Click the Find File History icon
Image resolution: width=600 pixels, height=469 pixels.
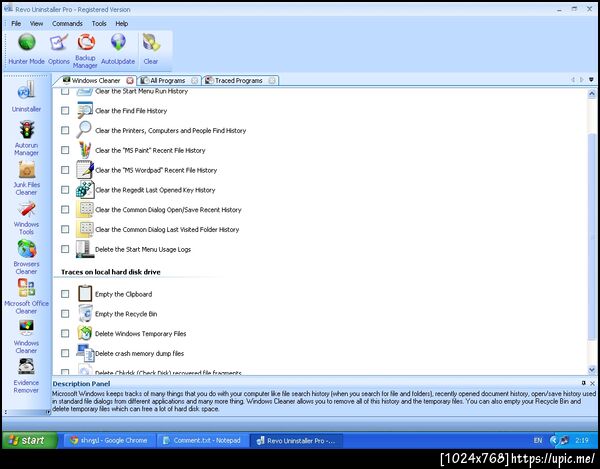coord(85,110)
